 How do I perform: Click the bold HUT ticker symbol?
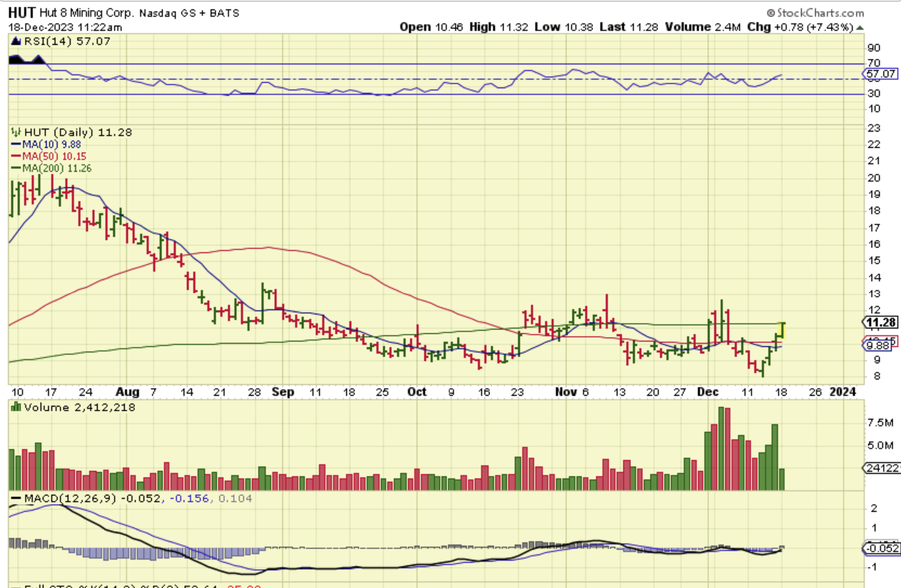(21, 13)
